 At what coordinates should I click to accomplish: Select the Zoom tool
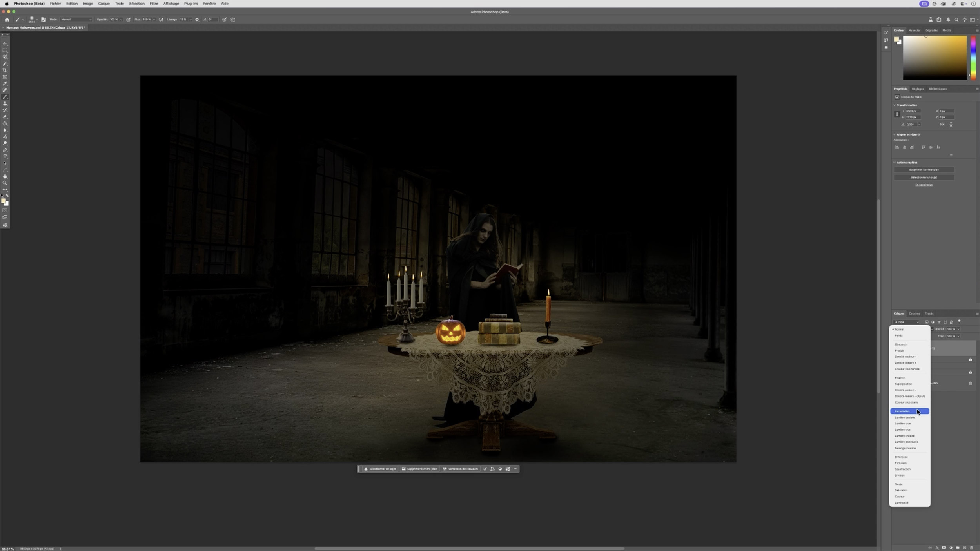point(5,183)
